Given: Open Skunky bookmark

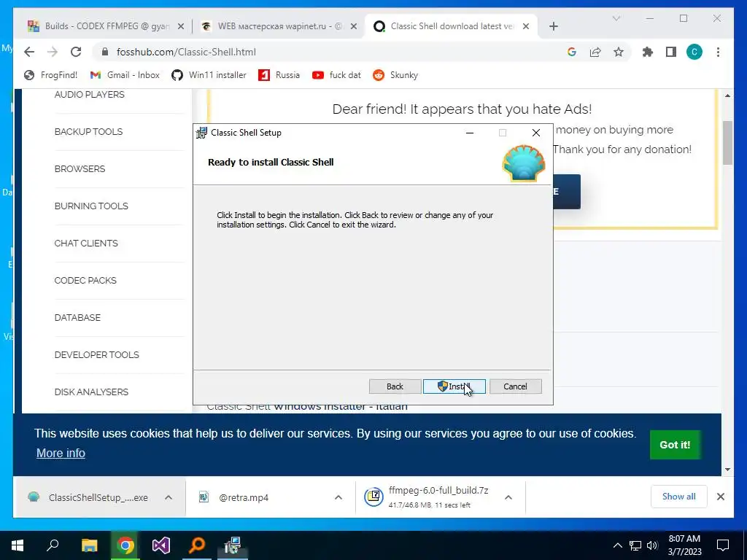Looking at the screenshot, I should tap(395, 75).
